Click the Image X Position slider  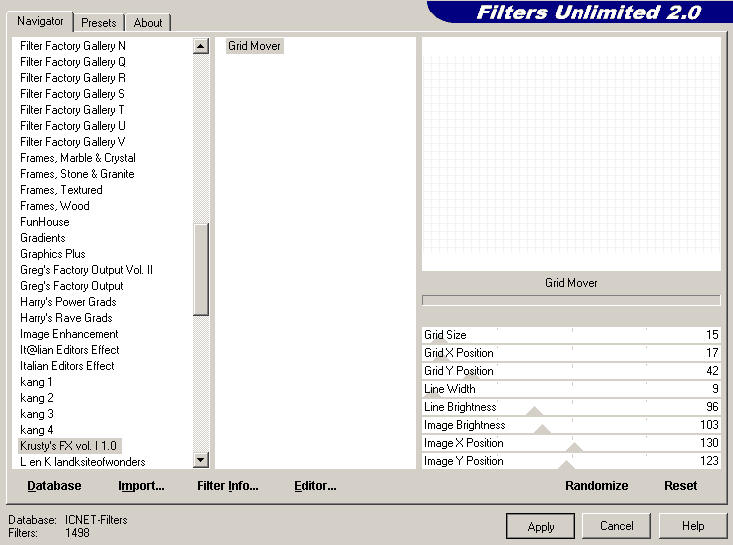pyautogui.click(x=574, y=446)
